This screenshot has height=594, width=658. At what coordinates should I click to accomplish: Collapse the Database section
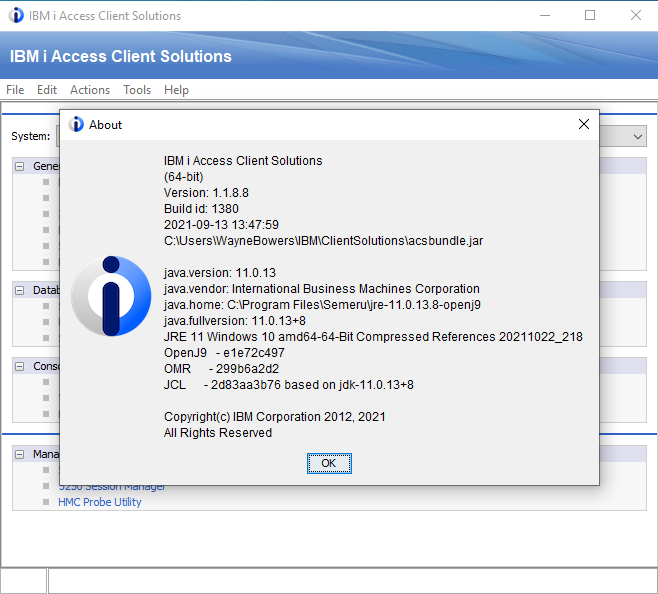pyautogui.click(x=20, y=290)
